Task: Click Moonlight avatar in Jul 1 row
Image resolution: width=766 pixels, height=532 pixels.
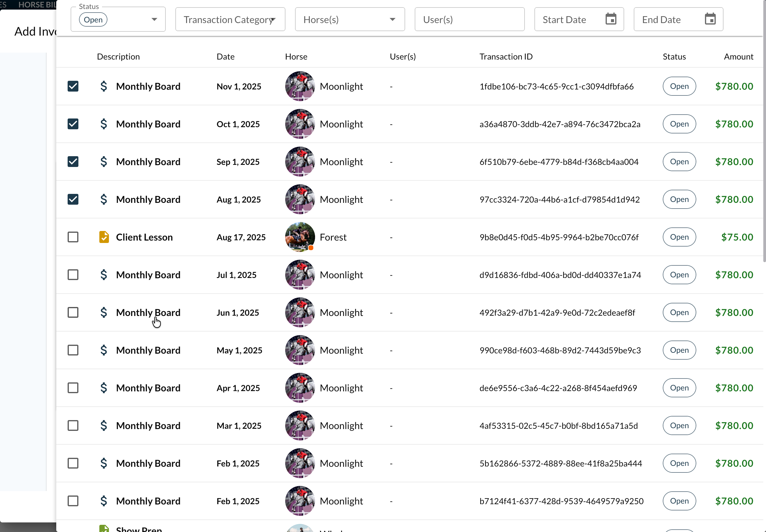Action: (x=300, y=275)
